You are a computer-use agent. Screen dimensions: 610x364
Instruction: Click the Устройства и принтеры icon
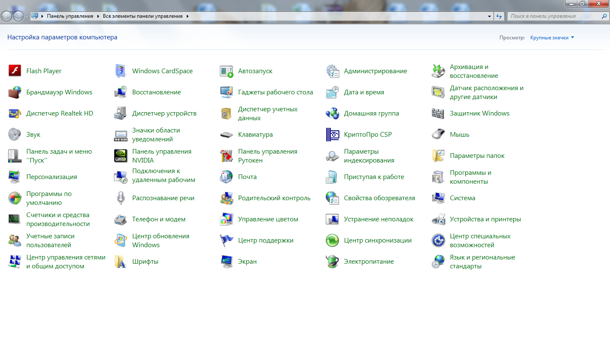(x=438, y=219)
